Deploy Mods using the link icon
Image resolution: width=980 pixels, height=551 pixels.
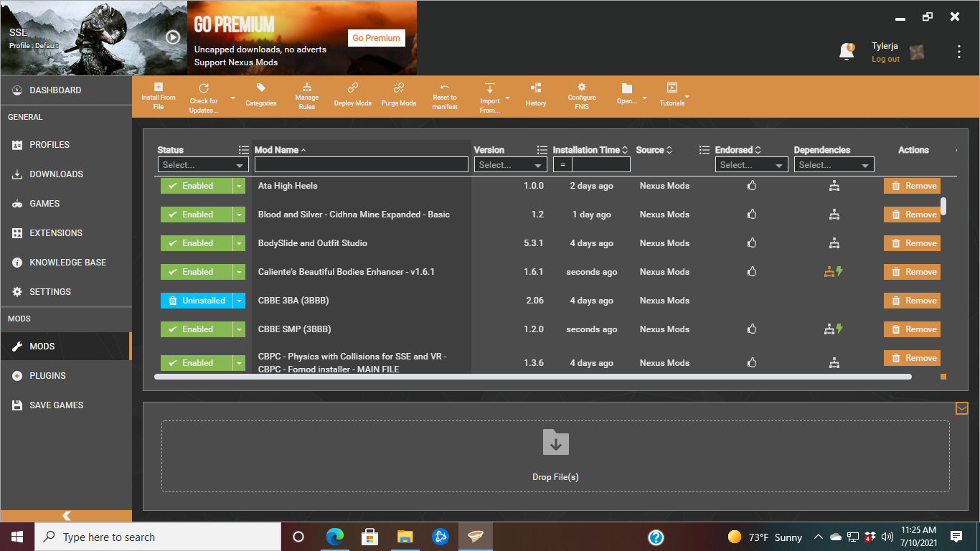tap(353, 88)
